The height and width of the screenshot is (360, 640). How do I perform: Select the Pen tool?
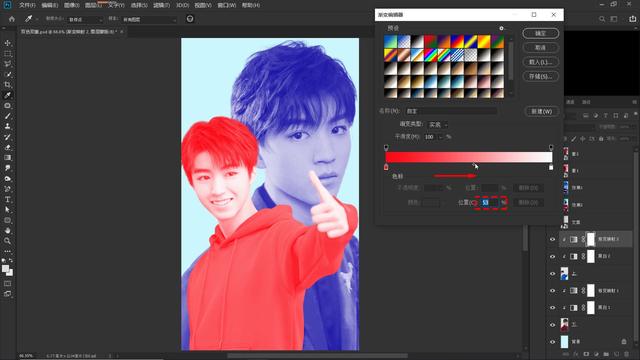7,189
